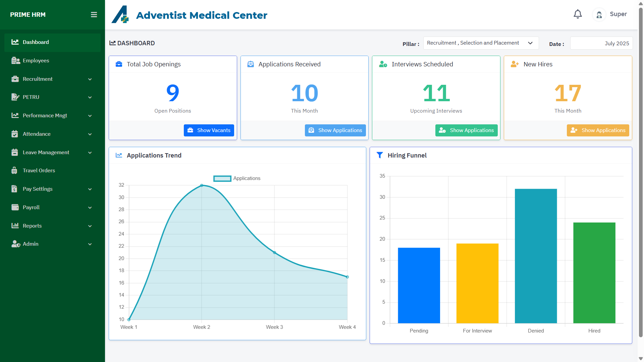Click Show Applications under New Hires
Screen dimensions: 644x362
pos(598,130)
